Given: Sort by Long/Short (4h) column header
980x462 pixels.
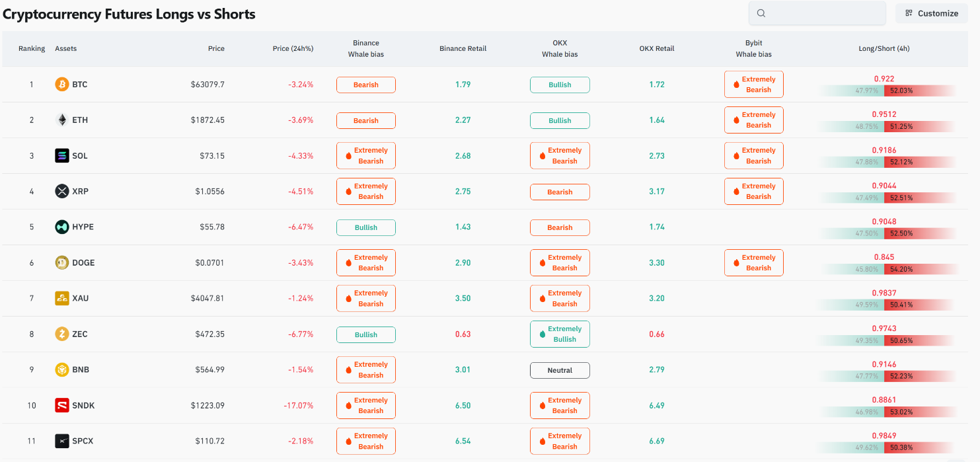Looking at the screenshot, I should pyautogui.click(x=884, y=49).
